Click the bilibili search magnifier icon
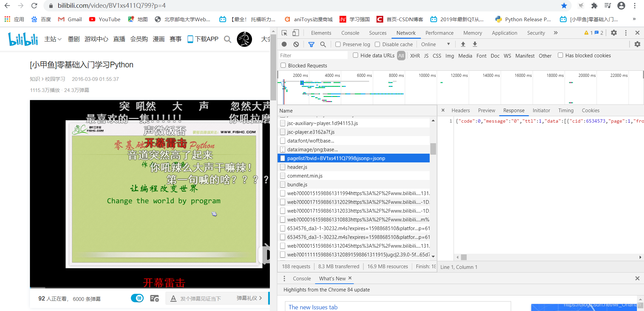The height and width of the screenshot is (311, 644). tap(227, 39)
